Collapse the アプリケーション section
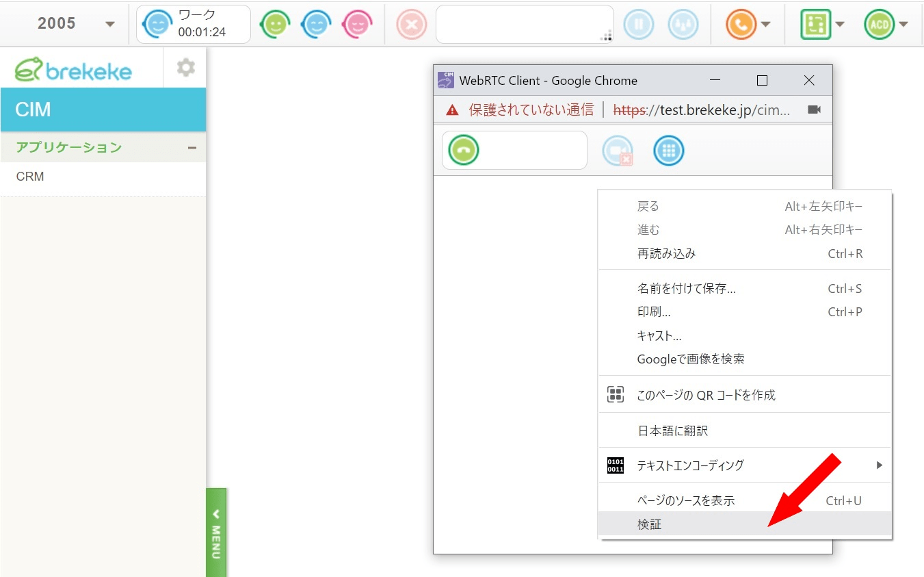The height and width of the screenshot is (577, 924). (x=192, y=146)
